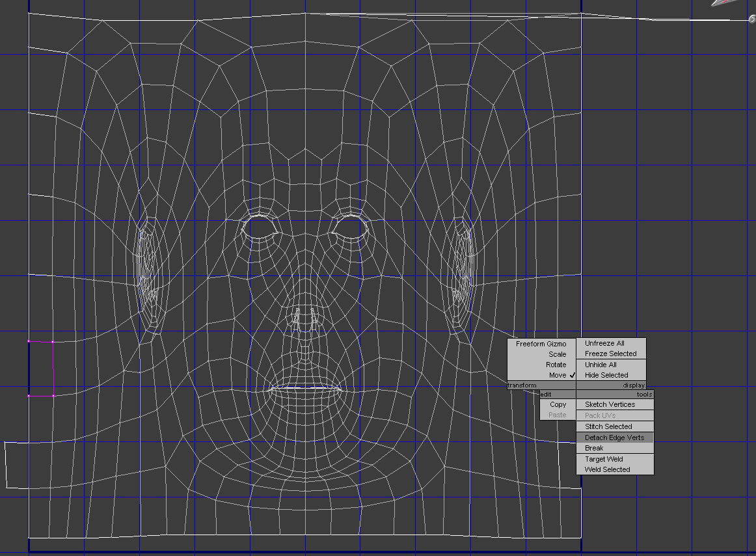
Task: Click the disabled Pack UVs entry
Action: tap(600, 415)
